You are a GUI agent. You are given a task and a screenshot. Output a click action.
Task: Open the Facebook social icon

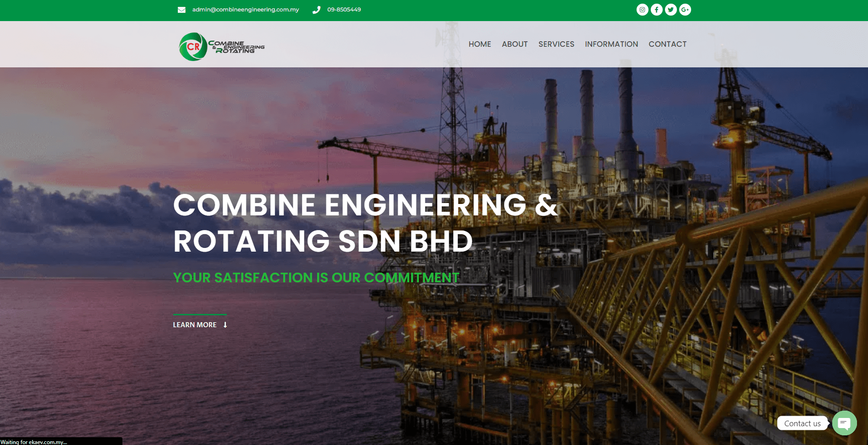pos(656,10)
